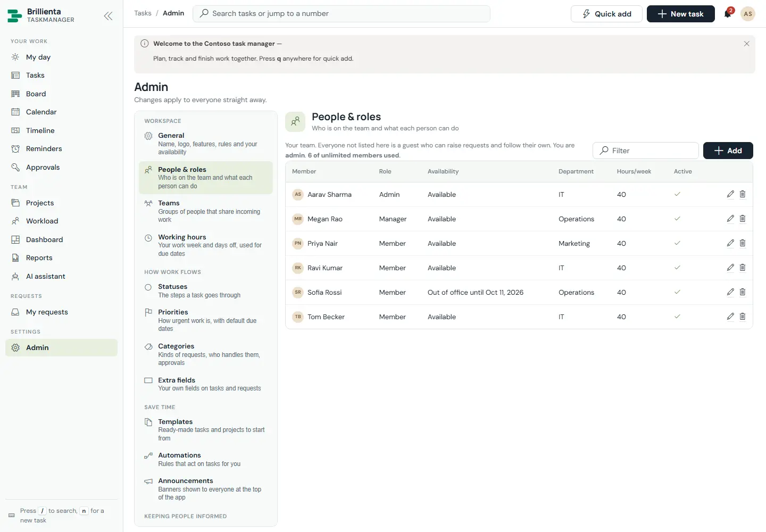
Task: Select Teams admin section
Action: pos(206,211)
